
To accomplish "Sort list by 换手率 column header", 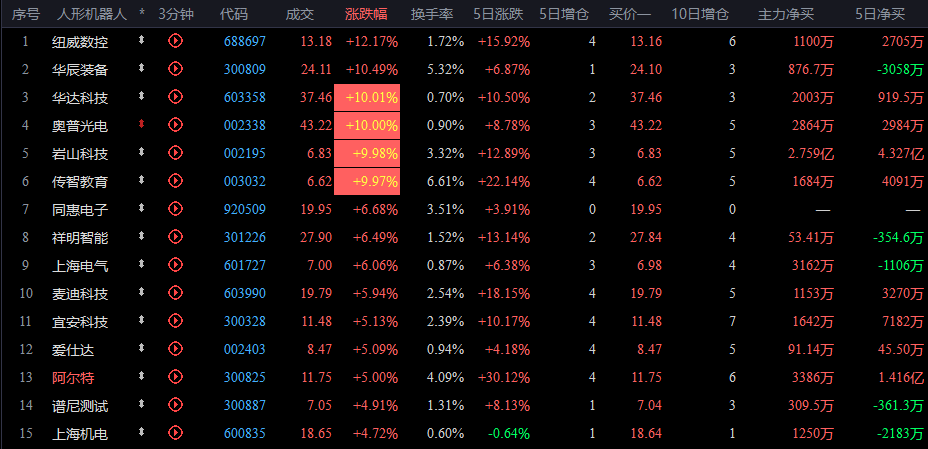I will pyautogui.click(x=432, y=14).
